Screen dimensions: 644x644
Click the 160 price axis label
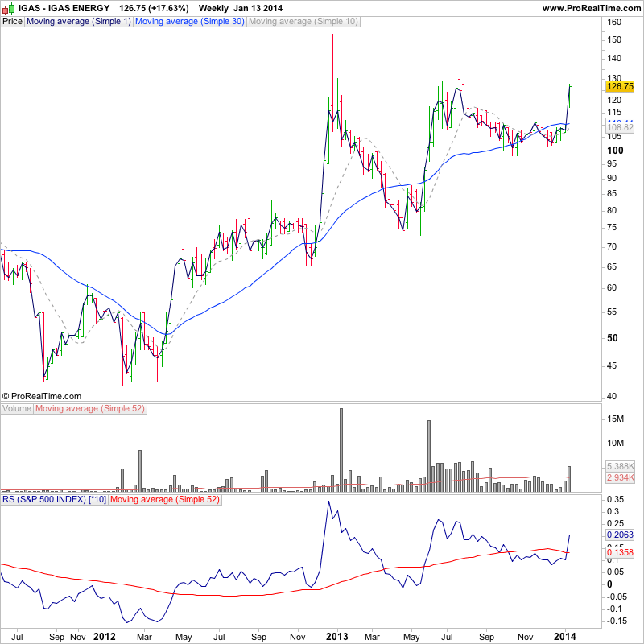pyautogui.click(x=614, y=23)
